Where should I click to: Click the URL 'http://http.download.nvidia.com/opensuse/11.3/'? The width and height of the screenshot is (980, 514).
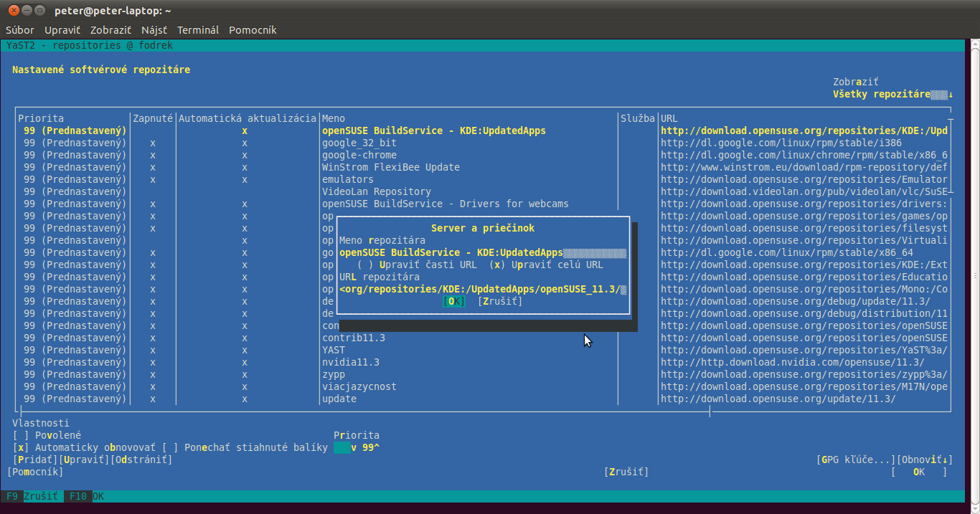click(x=793, y=363)
